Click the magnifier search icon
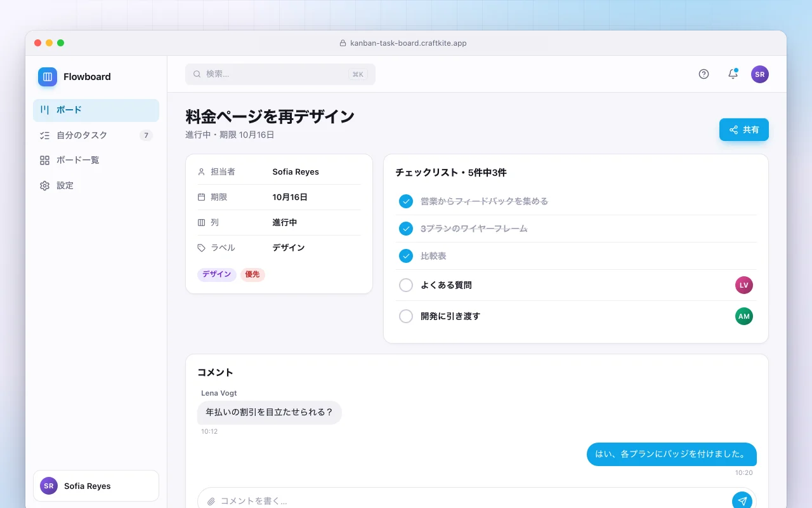Viewport: 812px width, 508px height. (x=197, y=74)
